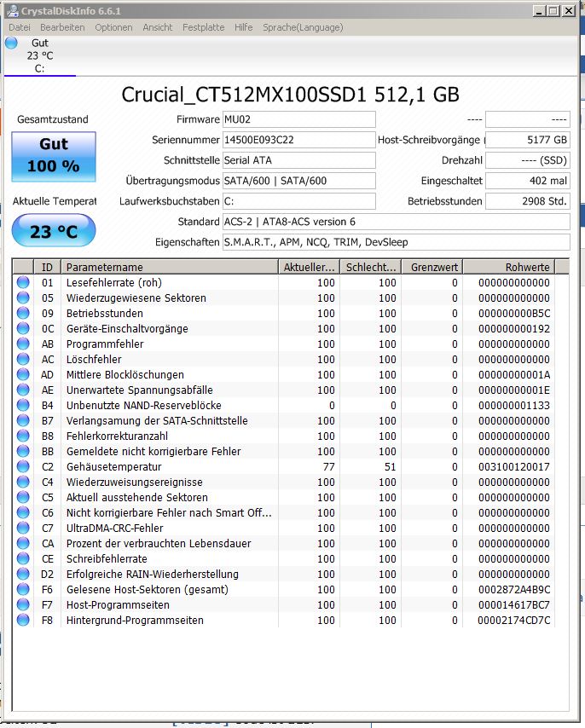Click status orb of Unbenutzte NAND-Reserveblöcke row
This screenshot has width=585, height=728.
point(23,405)
